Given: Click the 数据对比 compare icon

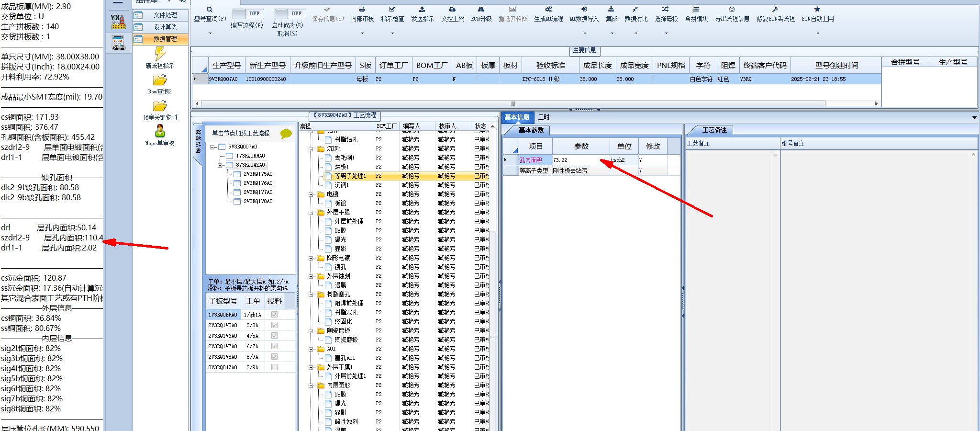Looking at the screenshot, I should click(x=635, y=10).
